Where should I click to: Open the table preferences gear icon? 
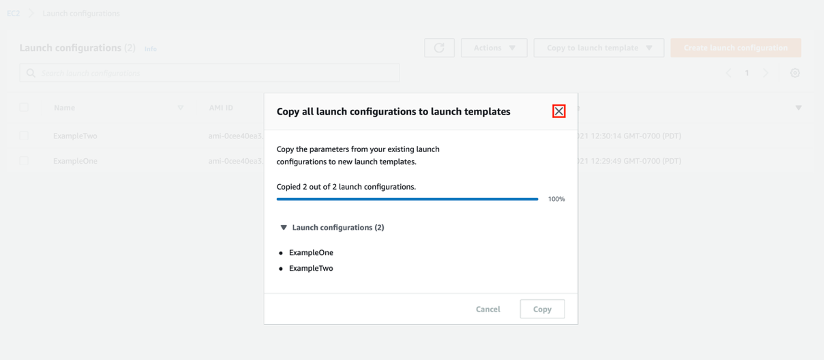point(795,73)
